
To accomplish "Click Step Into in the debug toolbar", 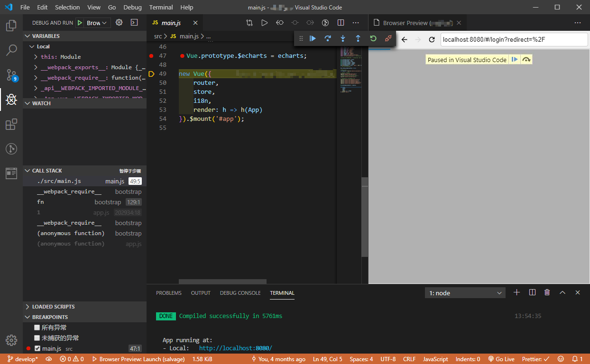I will pyautogui.click(x=343, y=38).
